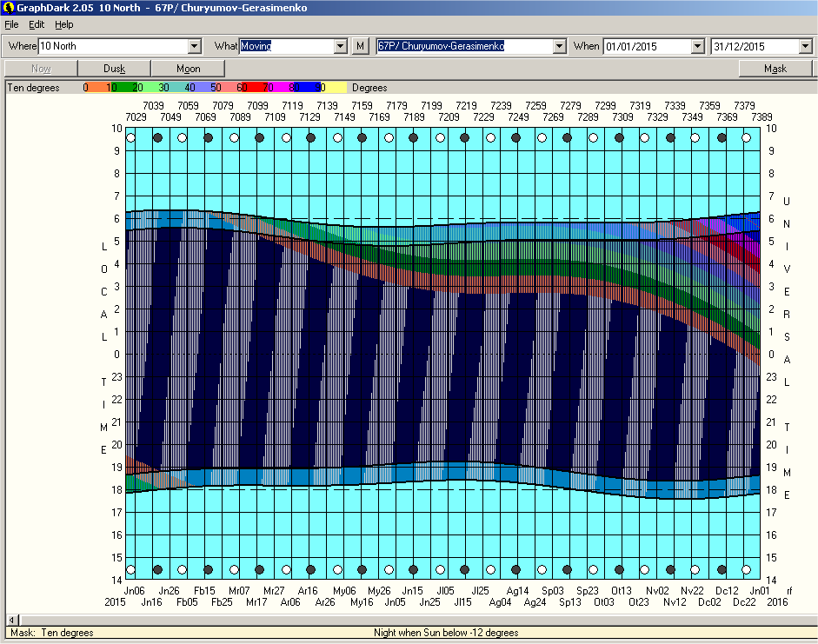Open the end date 31/12/2015 dropdown
The image size is (818, 644).
click(x=805, y=46)
